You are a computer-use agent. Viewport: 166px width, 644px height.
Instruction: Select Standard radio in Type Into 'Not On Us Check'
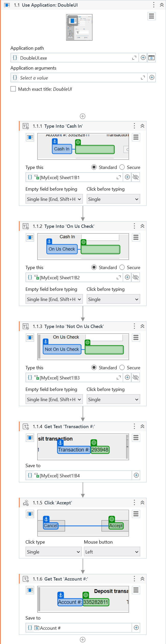pyautogui.click(x=94, y=367)
